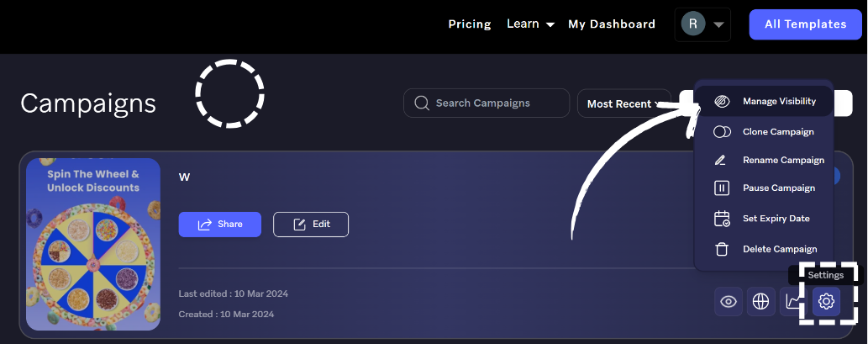Open the campaign analytics chart icon

[793, 301]
